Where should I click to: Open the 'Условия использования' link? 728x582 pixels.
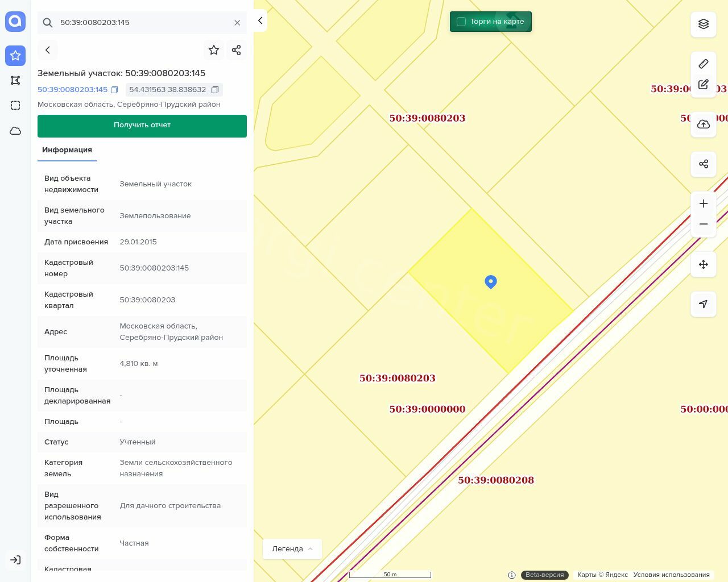[671, 575]
